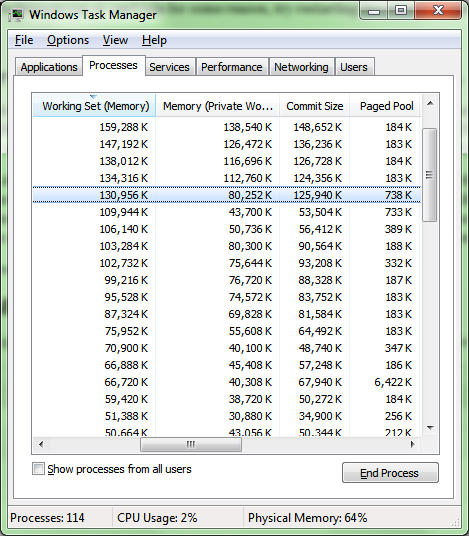This screenshot has height=536, width=469.
Task: Select the row with 147,192 K working set
Action: (x=227, y=144)
